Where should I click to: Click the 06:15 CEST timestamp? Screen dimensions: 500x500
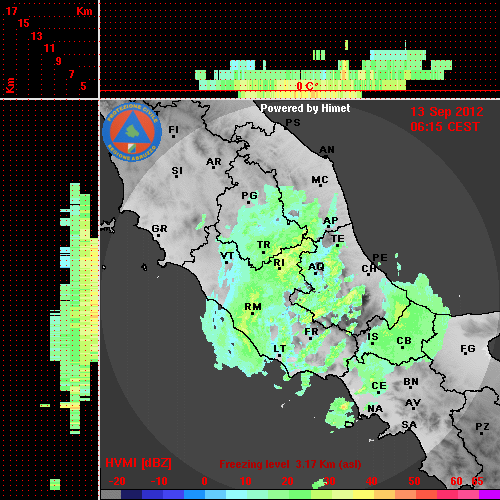(x=445, y=127)
